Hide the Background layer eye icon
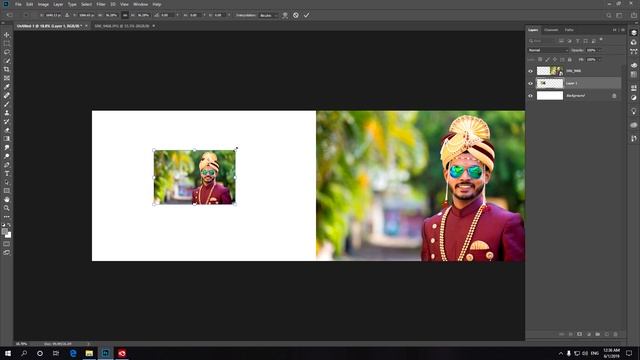 tap(530, 96)
